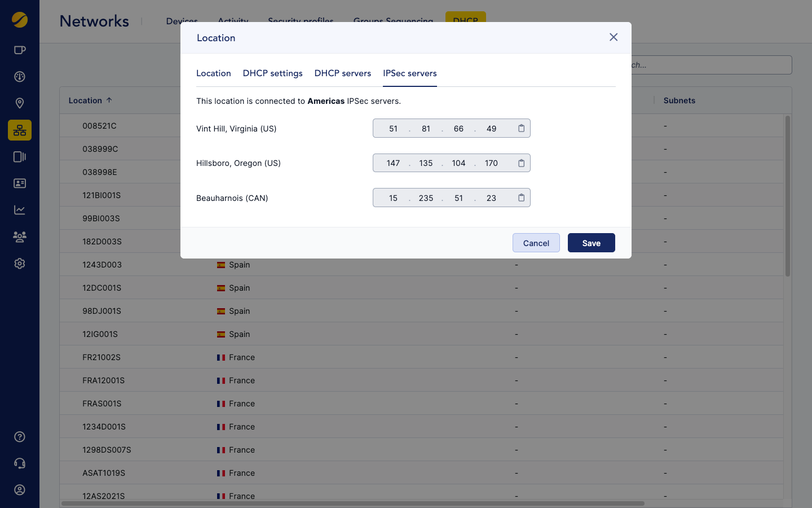
Task: Switch to the DHCP servers tab
Action: click(342, 73)
